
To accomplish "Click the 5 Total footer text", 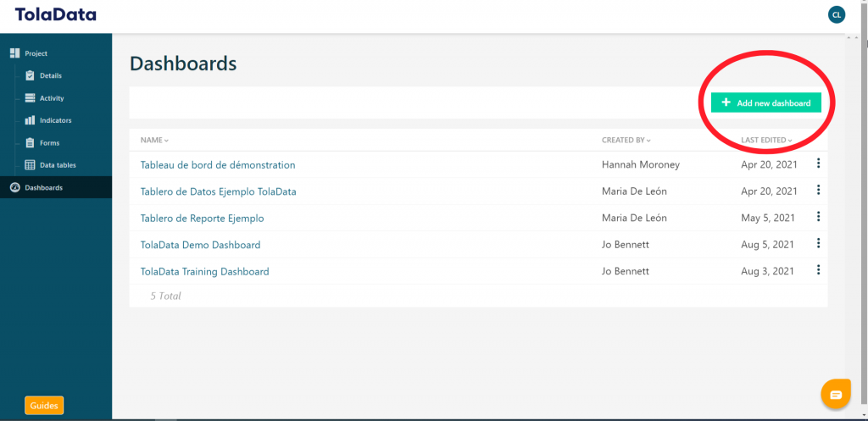I will (165, 296).
